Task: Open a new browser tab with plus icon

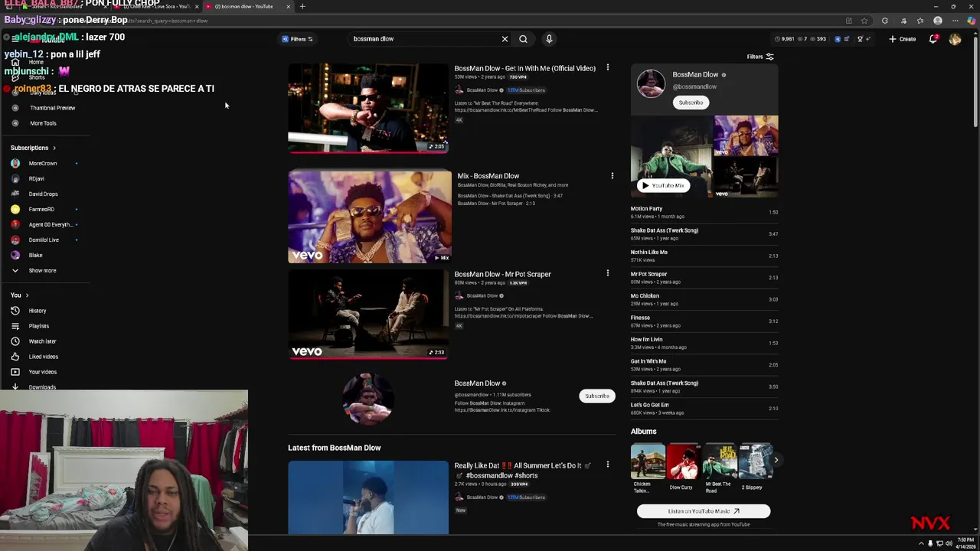Action: click(x=302, y=6)
